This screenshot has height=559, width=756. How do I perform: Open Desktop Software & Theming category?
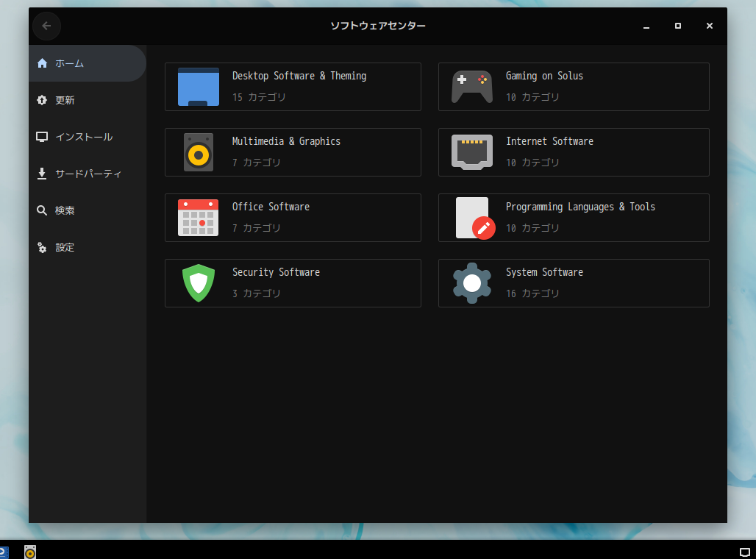tap(293, 87)
